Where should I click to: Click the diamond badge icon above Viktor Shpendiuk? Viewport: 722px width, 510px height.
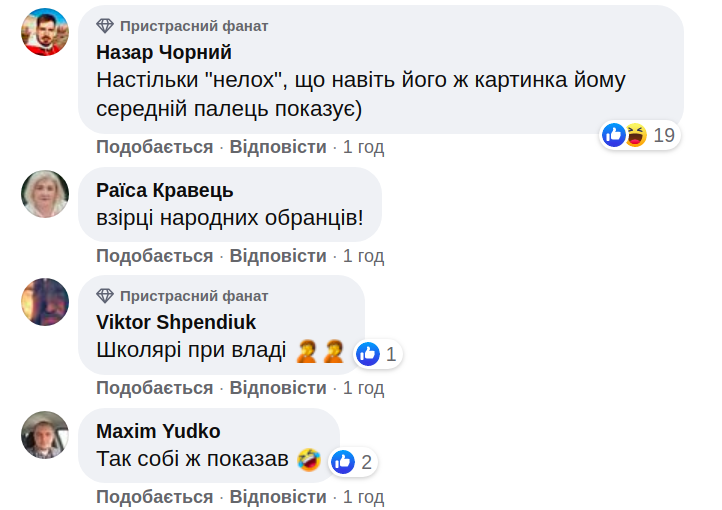point(105,296)
